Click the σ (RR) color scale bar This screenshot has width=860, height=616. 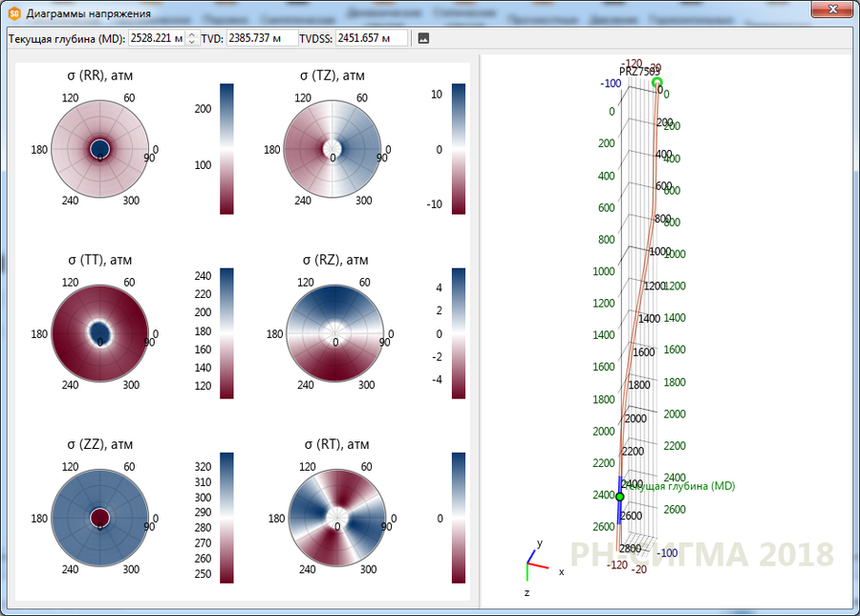[226, 148]
